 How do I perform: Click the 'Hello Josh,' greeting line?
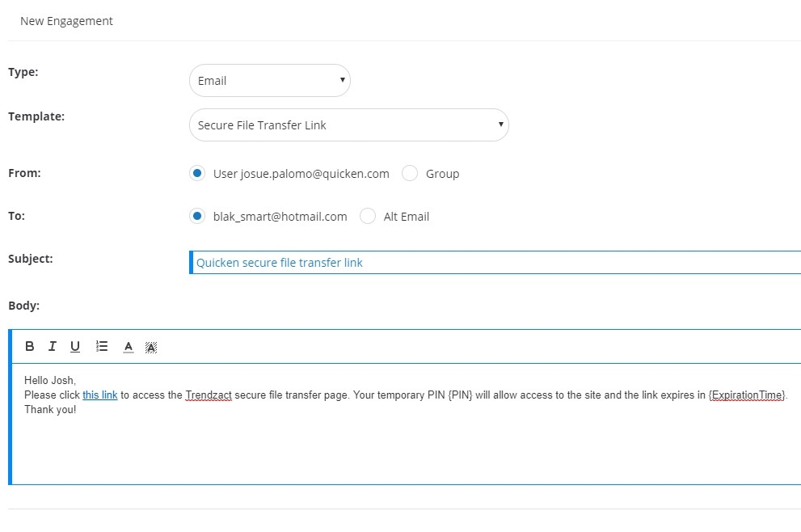tap(50, 380)
